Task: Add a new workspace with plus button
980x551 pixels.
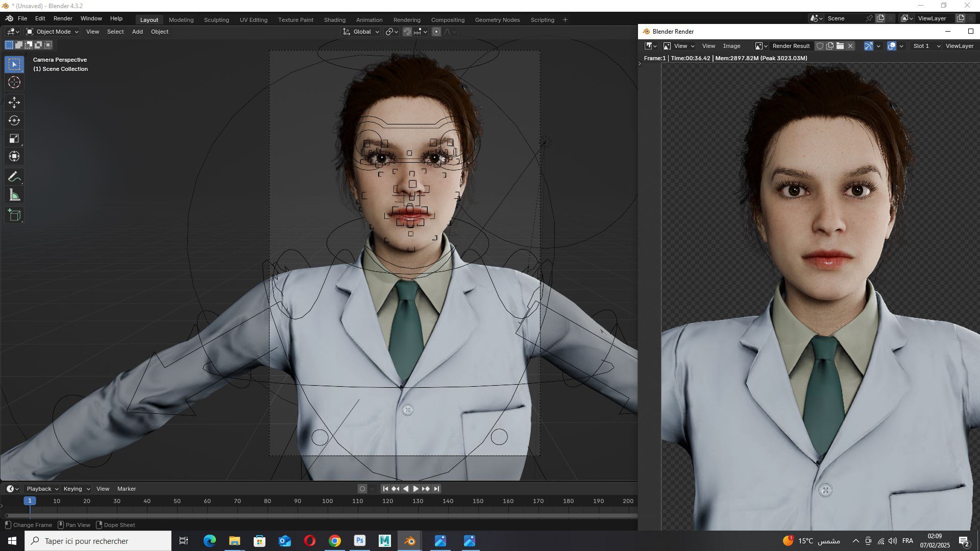Action: [x=565, y=20]
